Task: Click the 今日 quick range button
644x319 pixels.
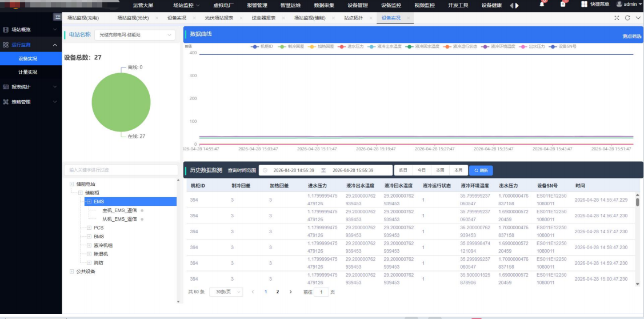Action: (x=422, y=170)
